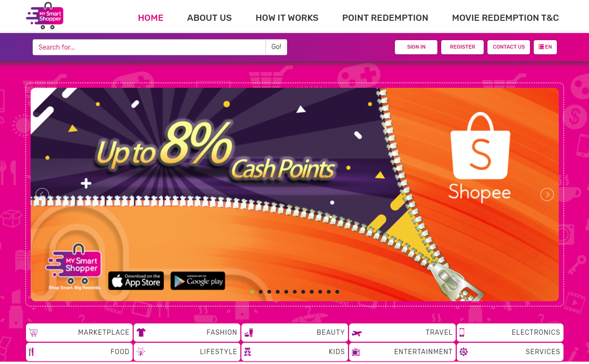The image size is (589, 364).
Task: Go to the Point Redemption page
Action: point(385,18)
